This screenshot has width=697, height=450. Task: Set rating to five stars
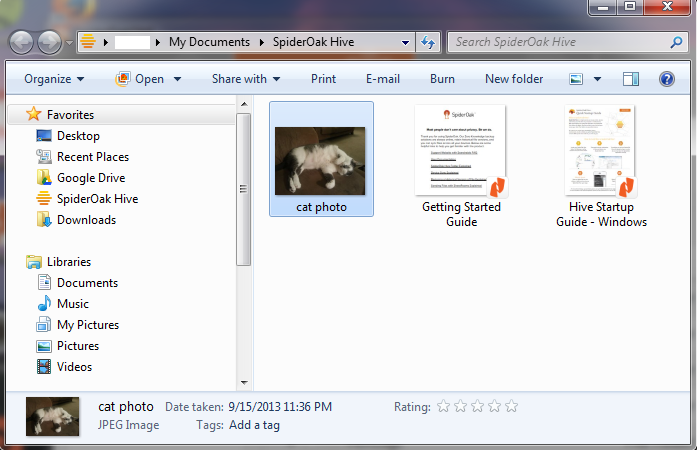[512, 406]
